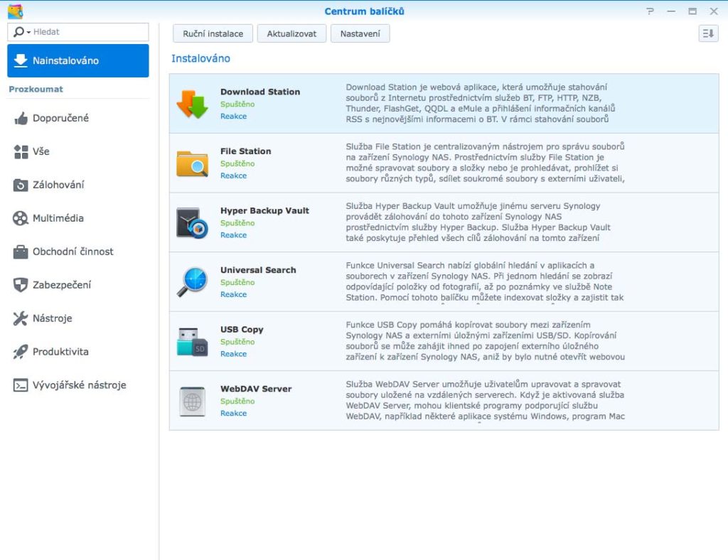
Task: Click the Nástroje wrench icon
Action: click(20, 318)
